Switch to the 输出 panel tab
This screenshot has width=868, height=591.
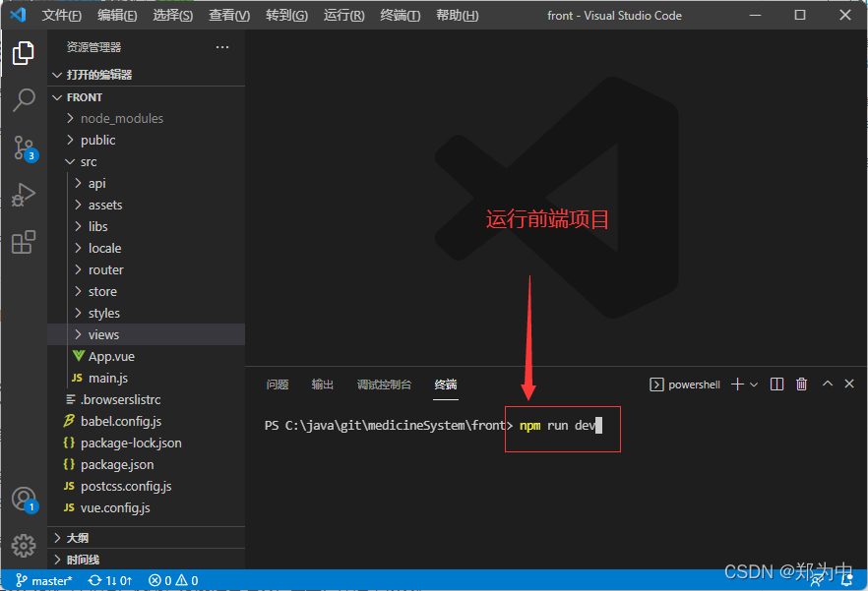click(x=322, y=384)
